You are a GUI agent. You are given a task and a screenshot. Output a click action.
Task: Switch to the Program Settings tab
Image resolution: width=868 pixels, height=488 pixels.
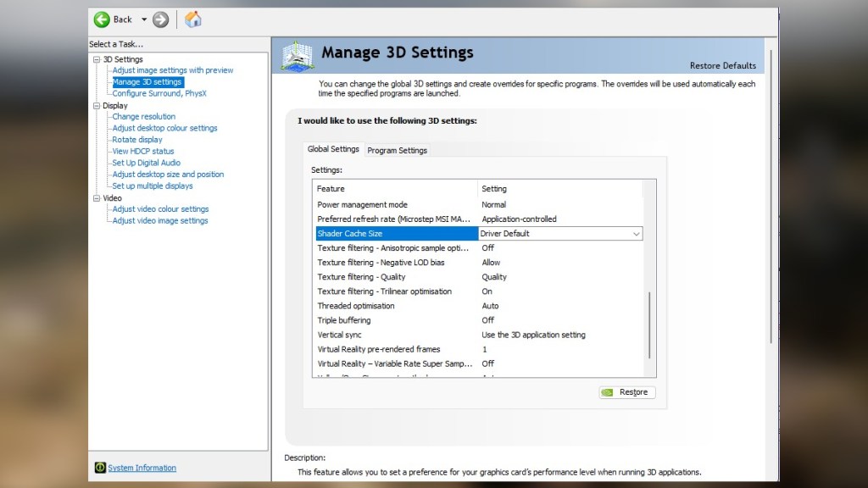coord(397,150)
